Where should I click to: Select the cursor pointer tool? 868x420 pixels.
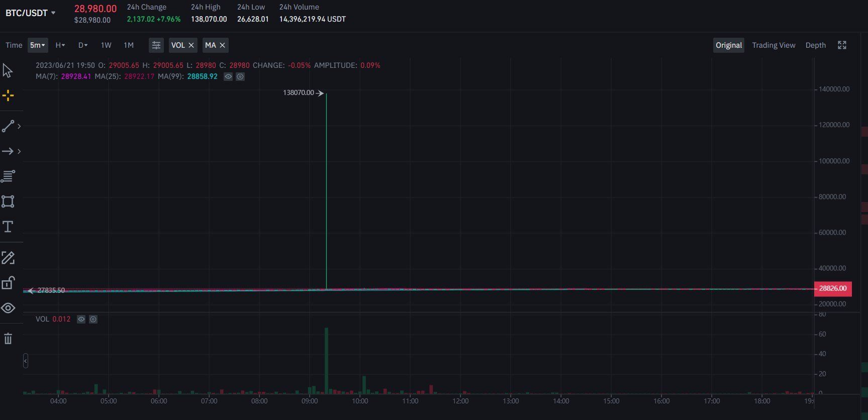[8, 71]
